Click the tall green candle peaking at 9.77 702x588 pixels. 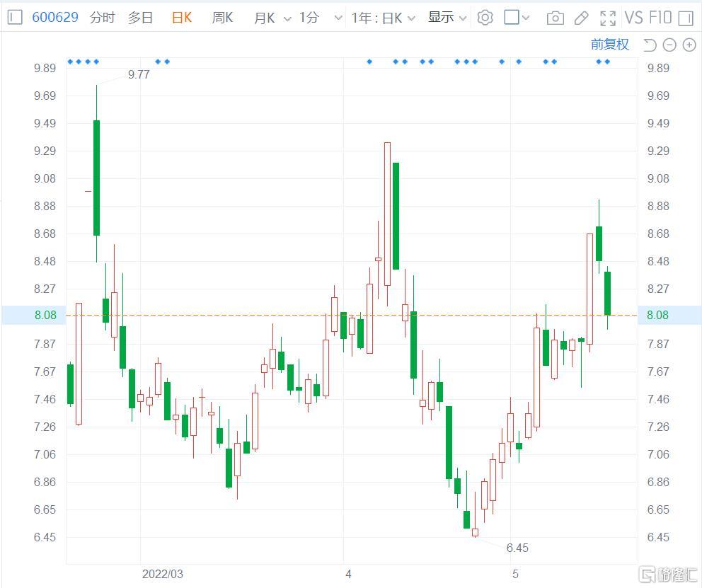pos(96,178)
